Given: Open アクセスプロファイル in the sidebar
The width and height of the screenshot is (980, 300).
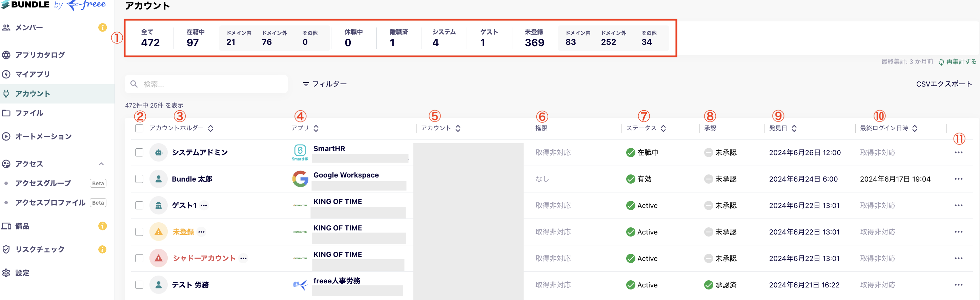Looking at the screenshot, I should (50, 203).
